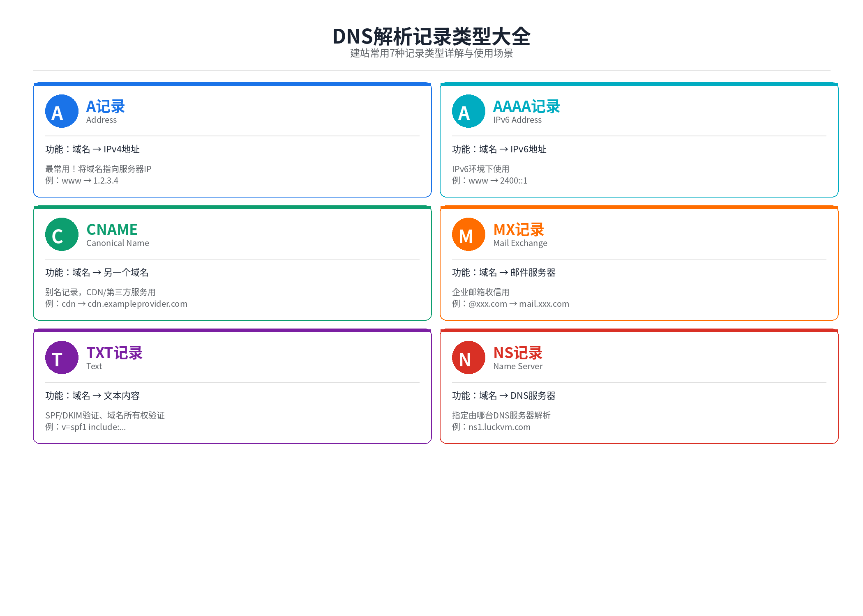Click 功能:域名 → IPv4地址 line
Viewport: 863px width, 616px height.
coord(92,149)
